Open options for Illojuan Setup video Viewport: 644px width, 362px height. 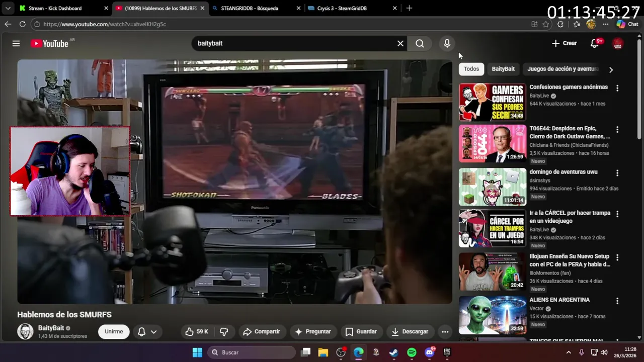coord(617,257)
